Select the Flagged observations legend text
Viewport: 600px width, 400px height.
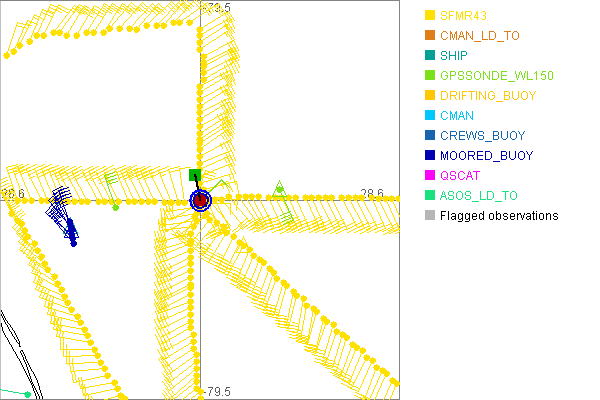[x=498, y=216]
